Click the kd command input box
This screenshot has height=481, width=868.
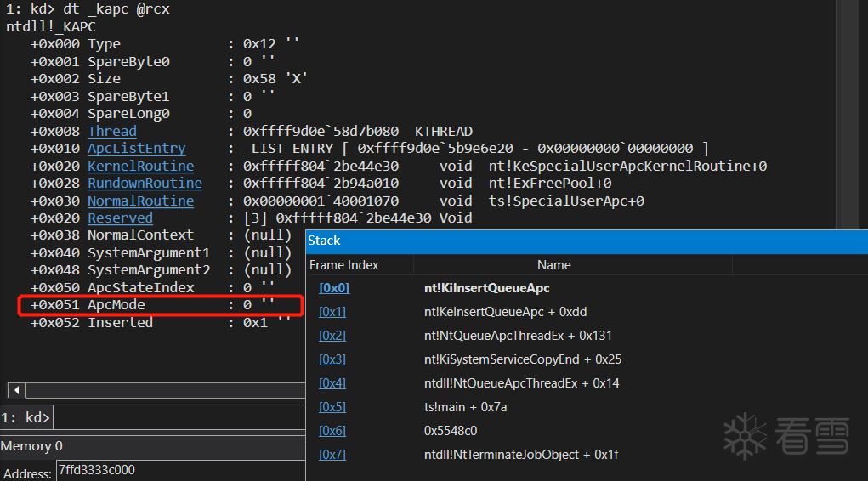(179, 417)
